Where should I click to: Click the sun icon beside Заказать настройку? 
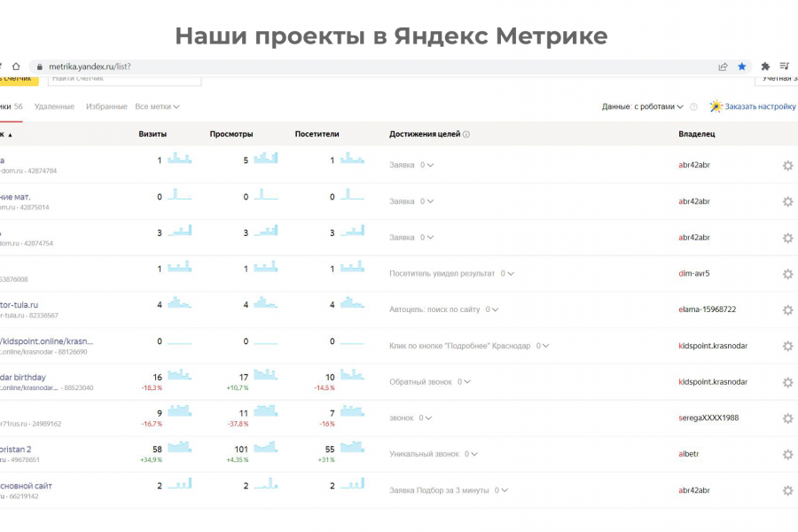pyautogui.click(x=716, y=106)
